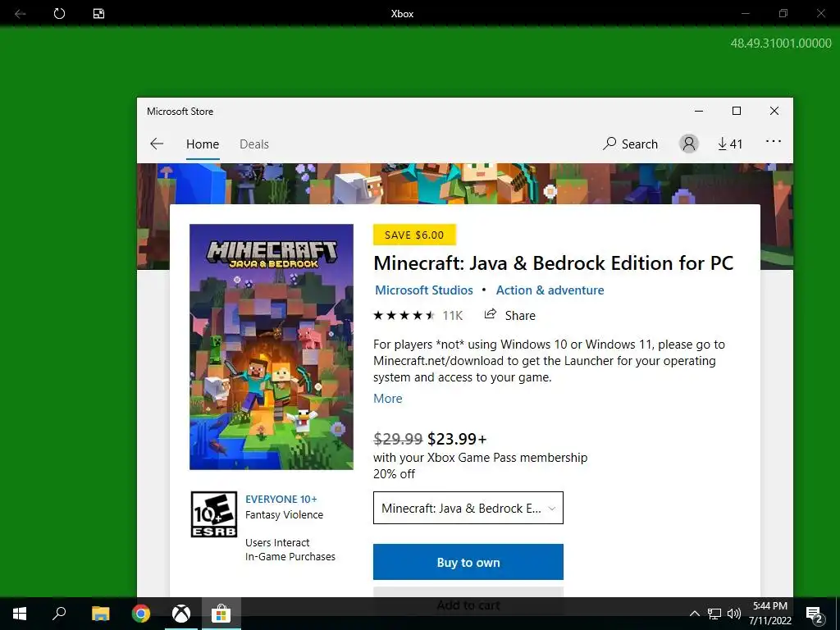The width and height of the screenshot is (840, 630).
Task: Click the ESRB rating badge
Action: [x=214, y=514]
